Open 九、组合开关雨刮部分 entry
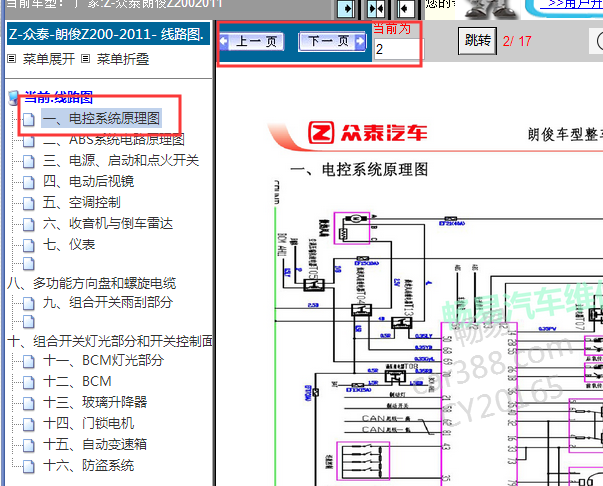Screen dimensions: 603x486 tap(108, 303)
